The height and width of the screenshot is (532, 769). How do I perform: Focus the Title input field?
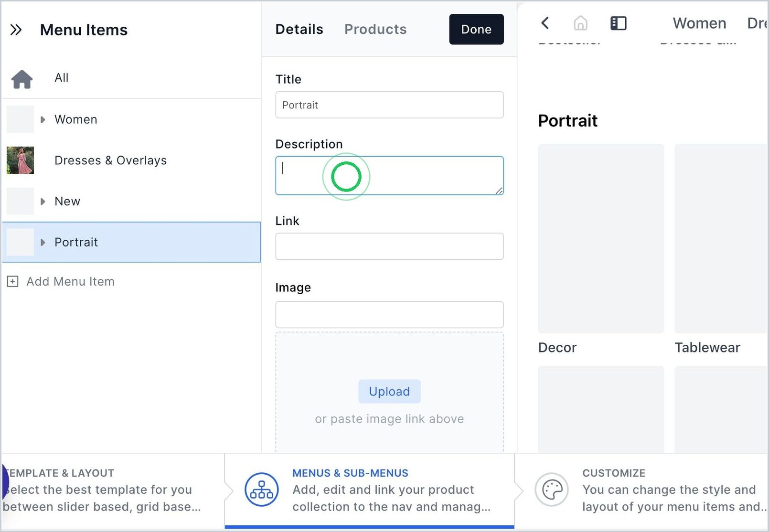[389, 105]
